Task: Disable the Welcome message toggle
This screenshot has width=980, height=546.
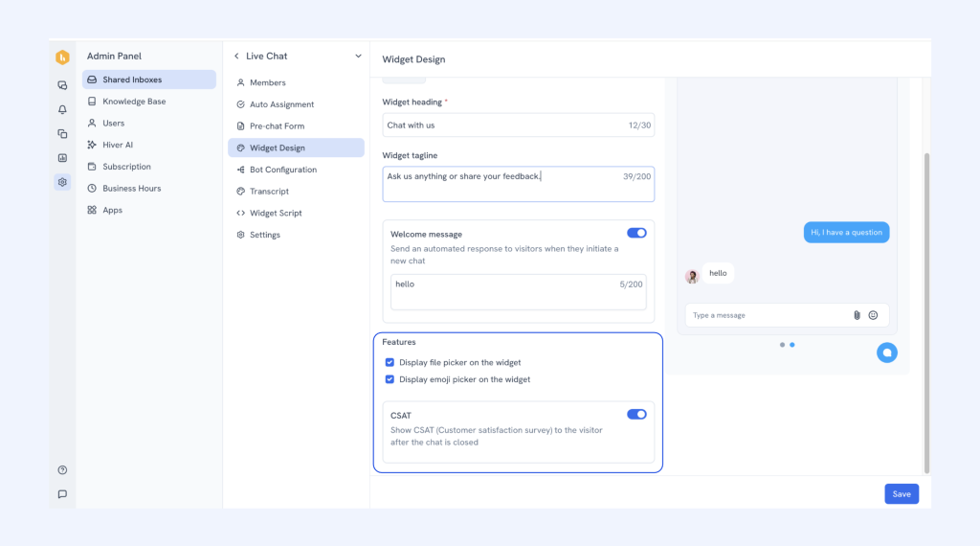Action: pyautogui.click(x=636, y=233)
